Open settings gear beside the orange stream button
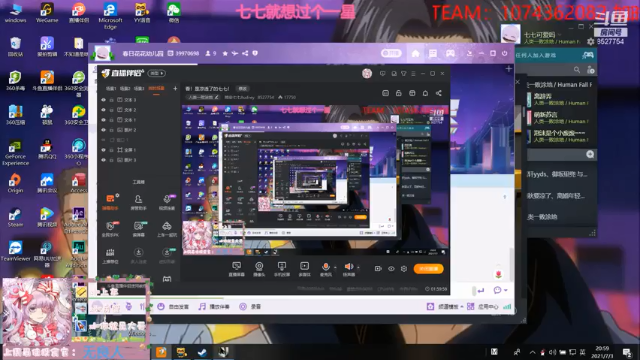This screenshot has height=360, width=640. point(404,269)
